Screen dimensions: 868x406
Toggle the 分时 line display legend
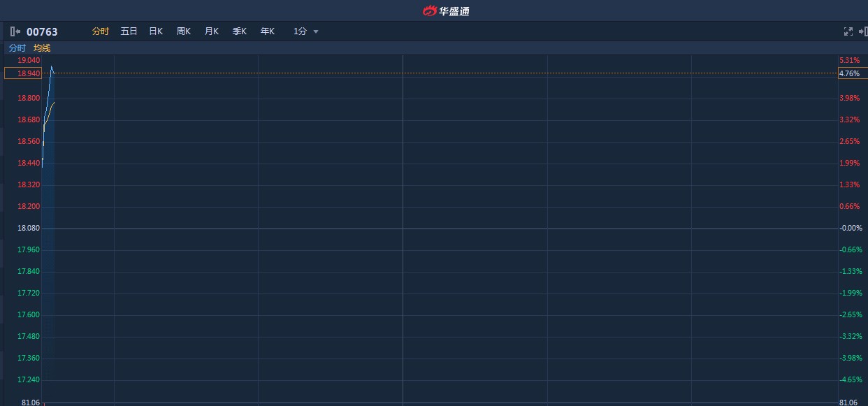click(x=17, y=48)
